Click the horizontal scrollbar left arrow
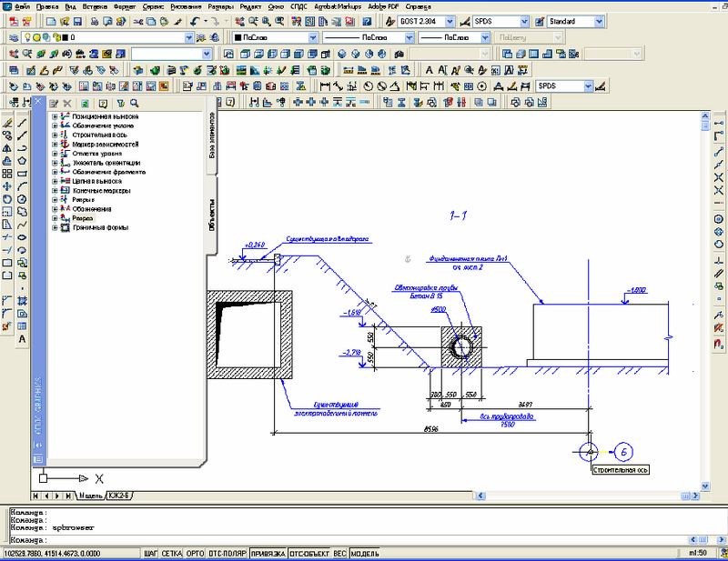This screenshot has width=728, height=561. coord(480,496)
